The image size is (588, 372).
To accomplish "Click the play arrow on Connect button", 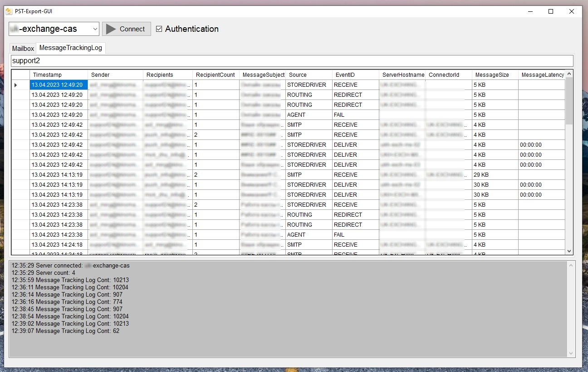I will [x=111, y=29].
